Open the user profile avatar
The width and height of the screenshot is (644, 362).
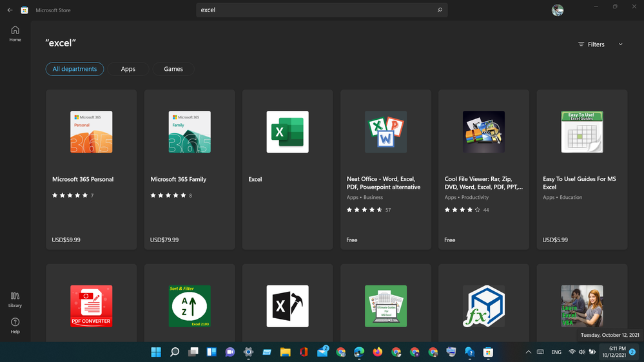558,10
